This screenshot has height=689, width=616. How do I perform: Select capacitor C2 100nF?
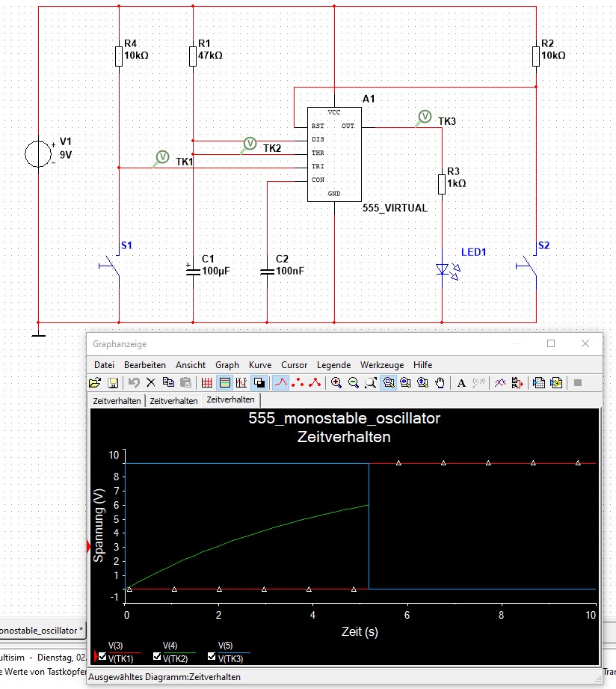coord(267,271)
